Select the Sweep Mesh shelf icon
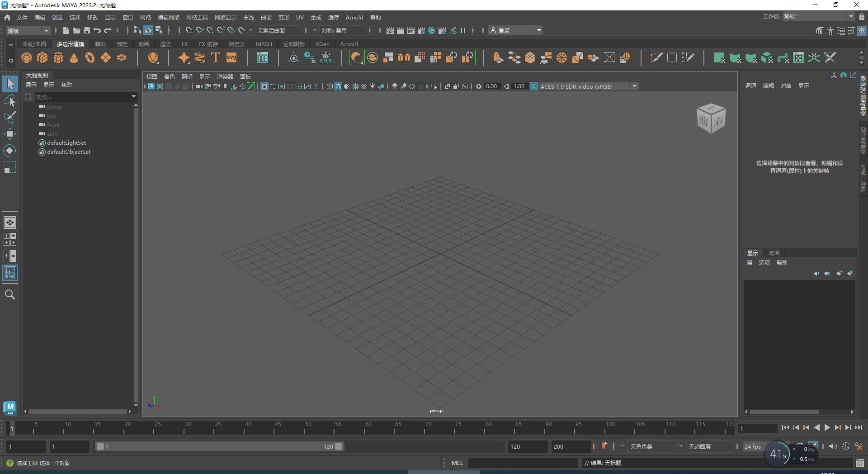 pyautogui.click(x=200, y=57)
